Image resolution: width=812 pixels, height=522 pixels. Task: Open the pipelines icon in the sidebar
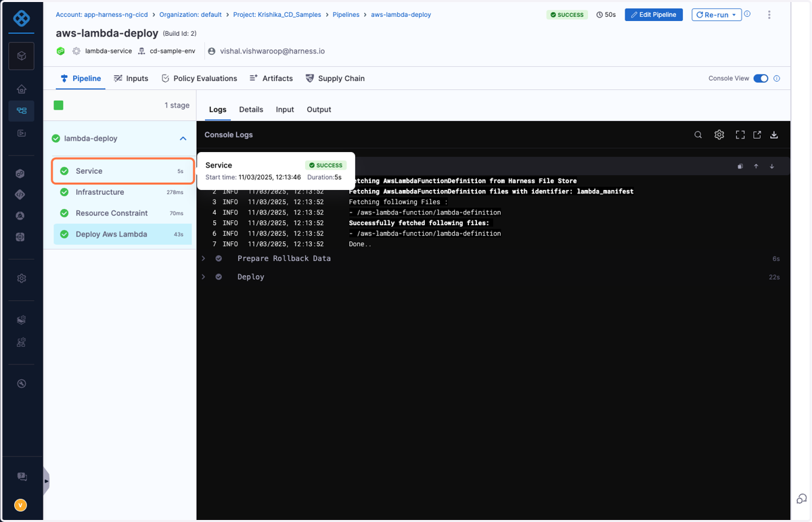[22, 111]
